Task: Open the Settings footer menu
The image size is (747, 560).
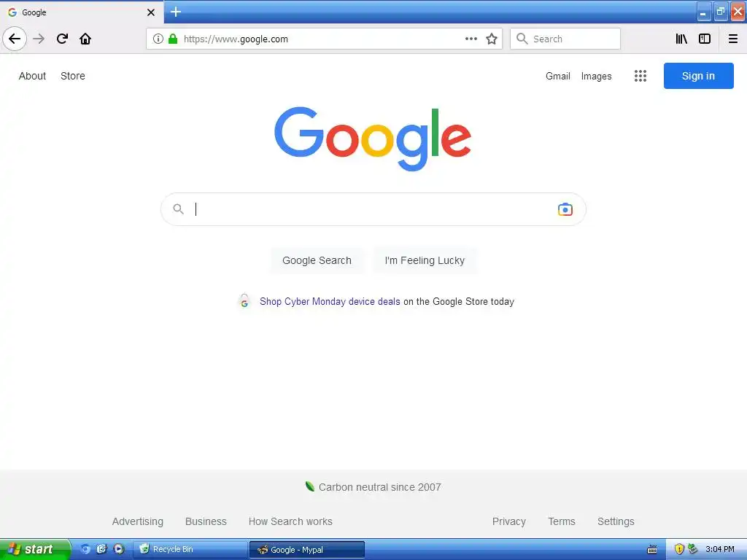Action: [616, 521]
